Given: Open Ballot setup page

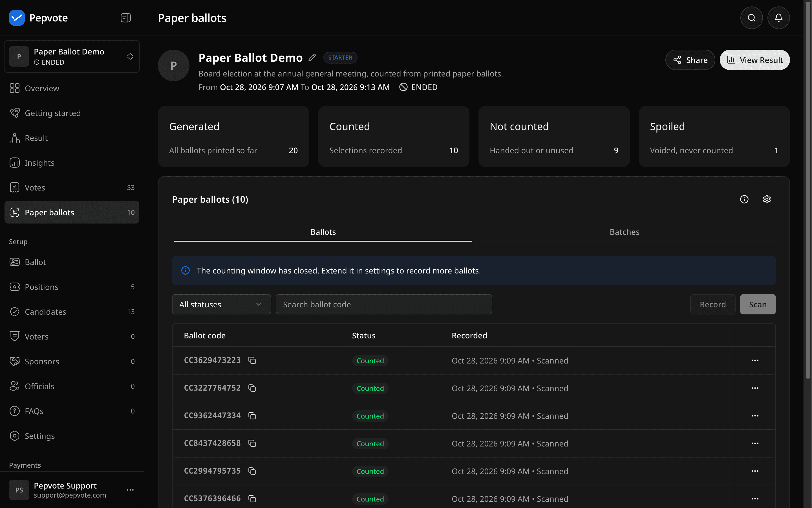Looking at the screenshot, I should pos(72,262).
